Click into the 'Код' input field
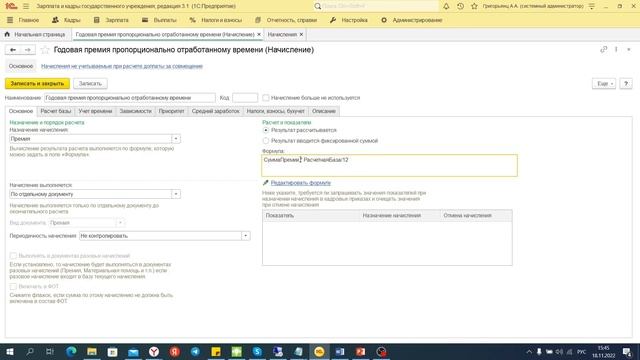 pyautogui.click(x=245, y=98)
